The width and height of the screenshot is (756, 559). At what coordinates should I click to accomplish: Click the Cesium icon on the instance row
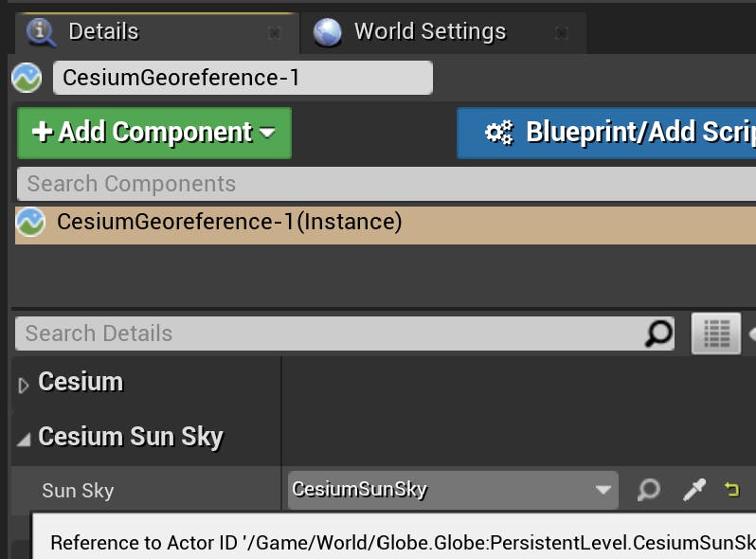(x=30, y=223)
